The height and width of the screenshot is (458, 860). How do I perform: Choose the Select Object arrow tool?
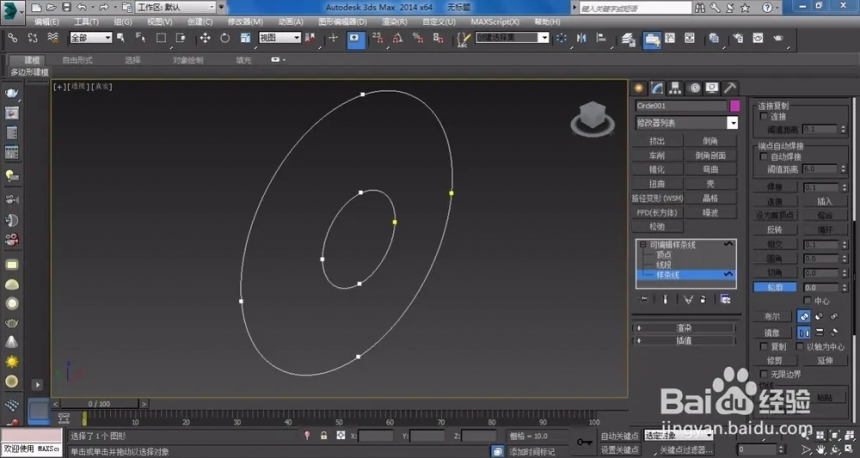(121, 38)
